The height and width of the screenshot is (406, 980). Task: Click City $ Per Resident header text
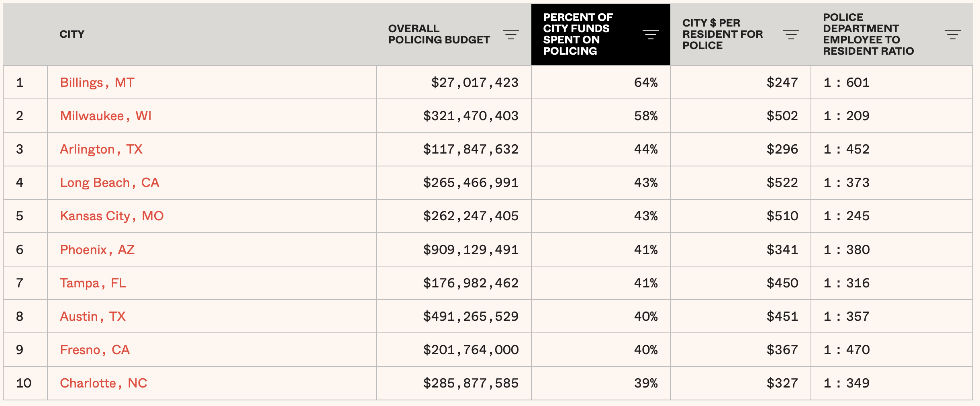(x=722, y=34)
